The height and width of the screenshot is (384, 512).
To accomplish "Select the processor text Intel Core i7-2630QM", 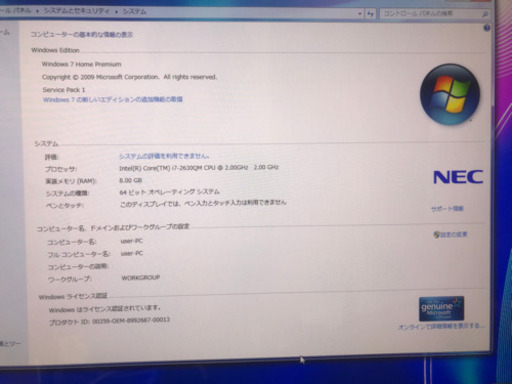I will [199, 168].
